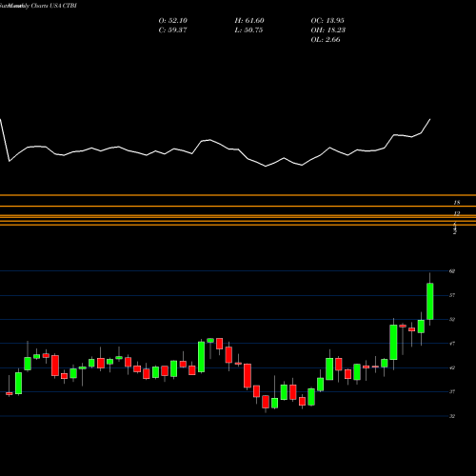Click the chart title containing USA CTBI
The image size is (476, 476).
point(38,6)
